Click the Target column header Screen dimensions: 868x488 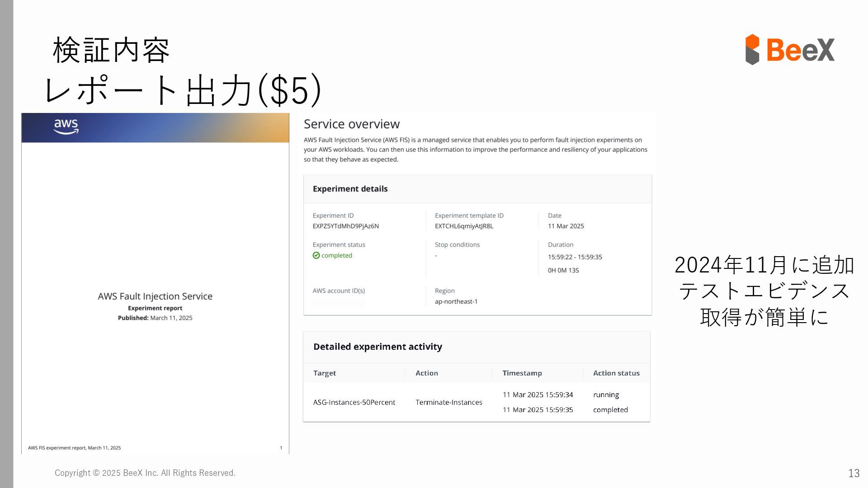pyautogui.click(x=325, y=373)
